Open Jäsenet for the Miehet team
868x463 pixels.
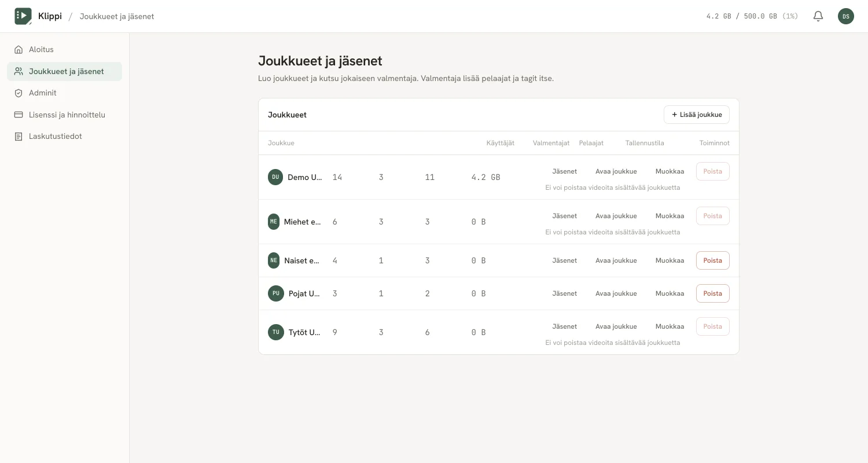point(565,216)
